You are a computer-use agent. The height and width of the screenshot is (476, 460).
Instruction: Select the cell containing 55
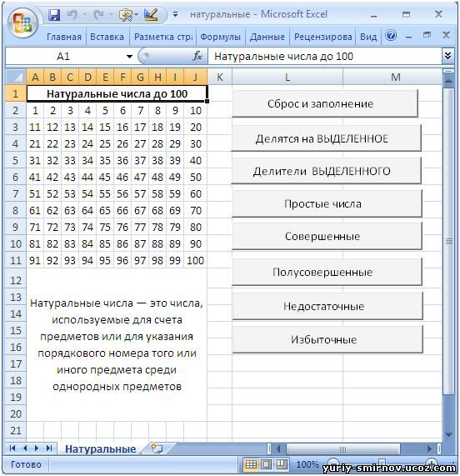click(x=105, y=193)
